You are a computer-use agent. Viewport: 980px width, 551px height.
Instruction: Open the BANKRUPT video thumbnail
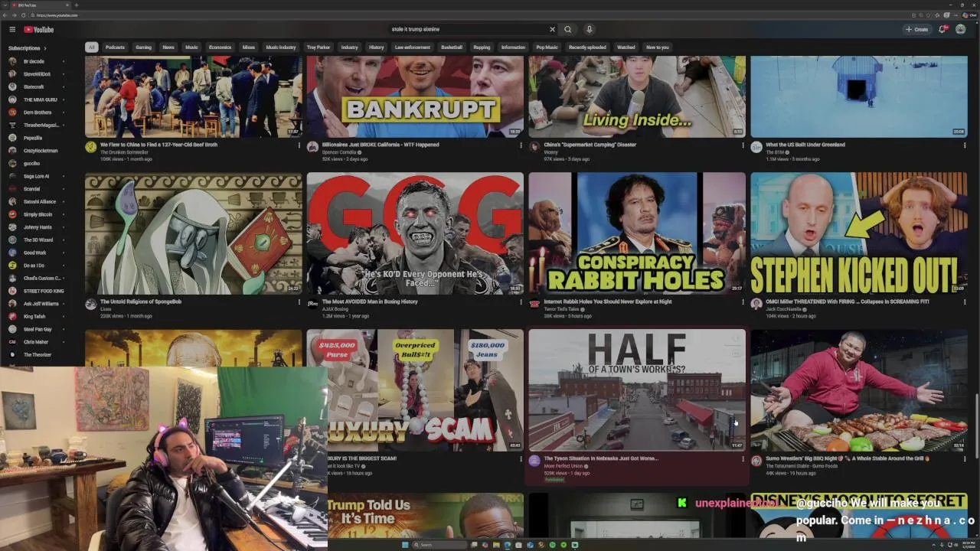(x=415, y=96)
